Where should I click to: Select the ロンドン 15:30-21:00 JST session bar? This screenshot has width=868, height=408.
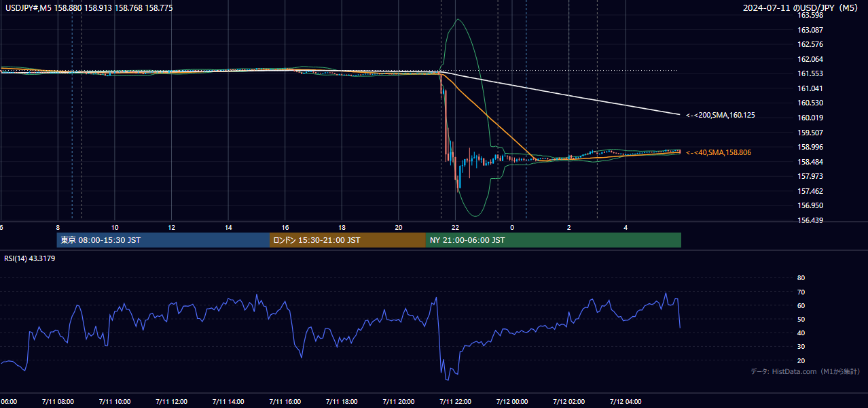point(348,240)
